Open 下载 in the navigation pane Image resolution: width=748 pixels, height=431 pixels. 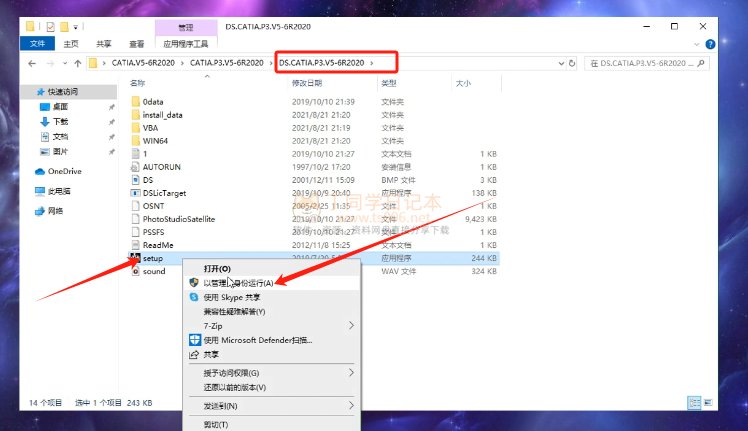click(x=60, y=121)
